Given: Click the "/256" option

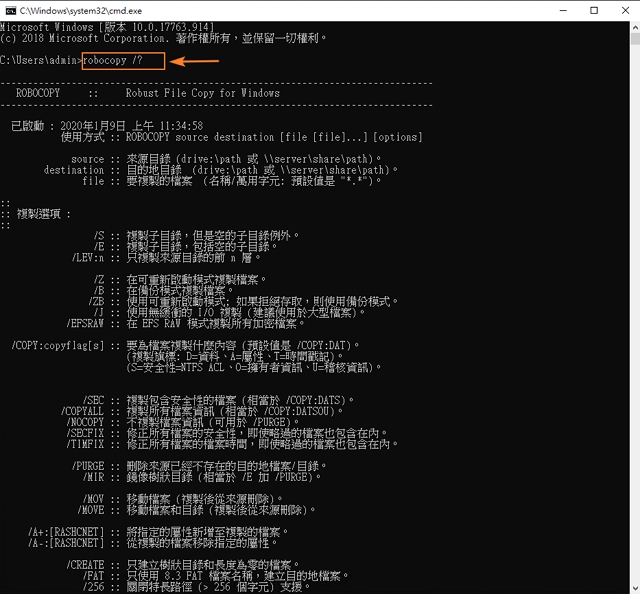Looking at the screenshot, I should tap(93, 587).
